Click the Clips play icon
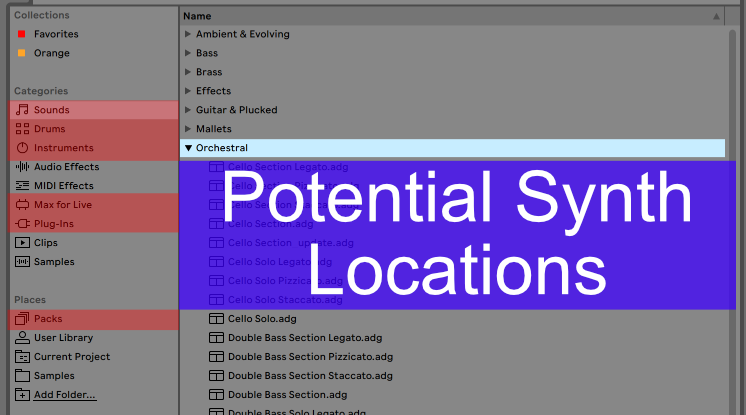746x415 pixels. [22, 243]
